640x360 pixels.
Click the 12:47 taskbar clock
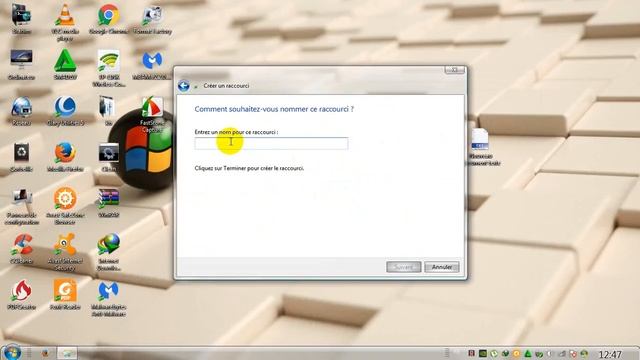610,354
